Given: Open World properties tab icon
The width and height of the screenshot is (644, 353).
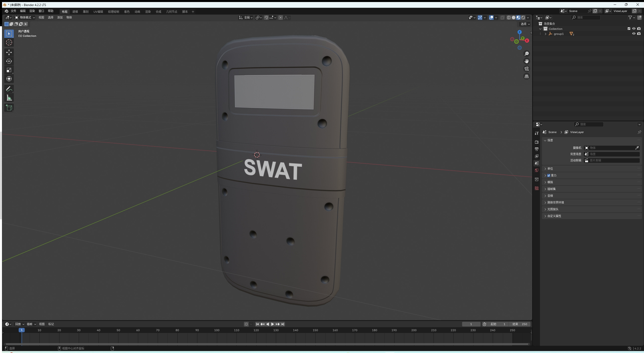Looking at the screenshot, I should (x=537, y=170).
